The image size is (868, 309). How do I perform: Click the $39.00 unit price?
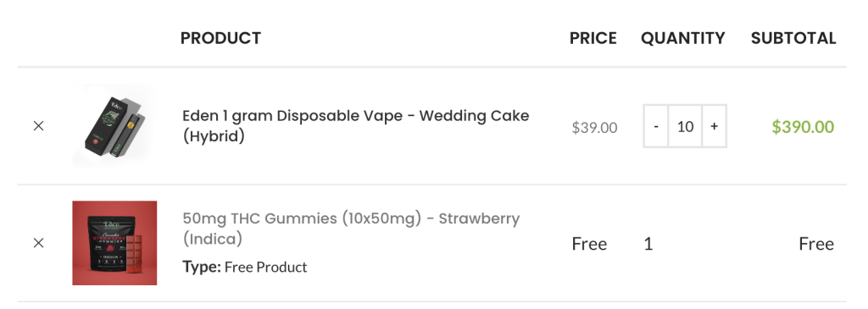click(x=594, y=128)
